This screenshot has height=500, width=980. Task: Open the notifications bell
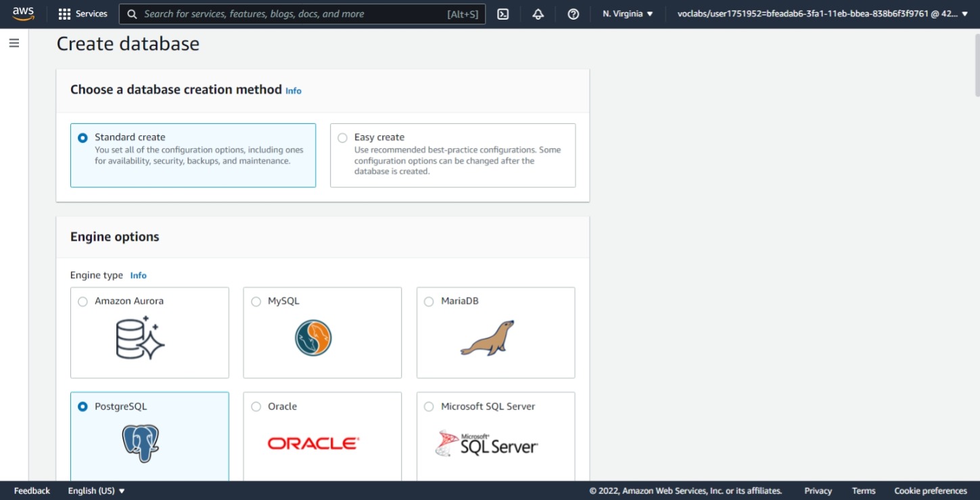pyautogui.click(x=538, y=14)
